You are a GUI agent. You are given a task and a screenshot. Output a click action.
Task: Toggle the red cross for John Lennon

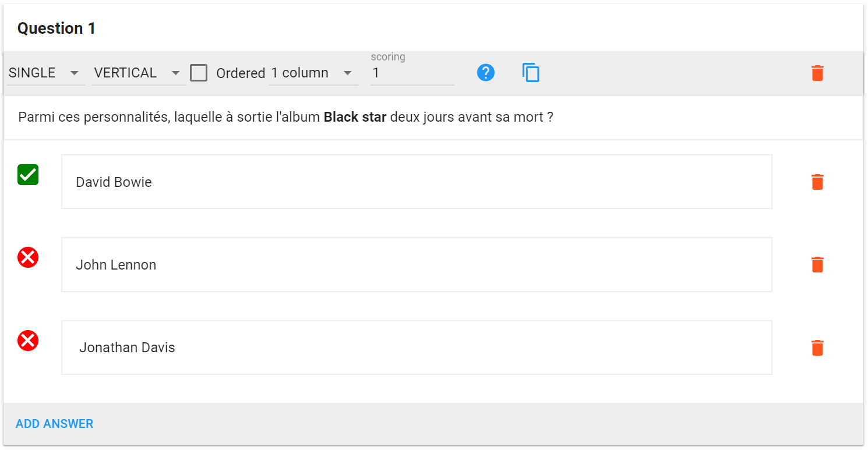[28, 257]
